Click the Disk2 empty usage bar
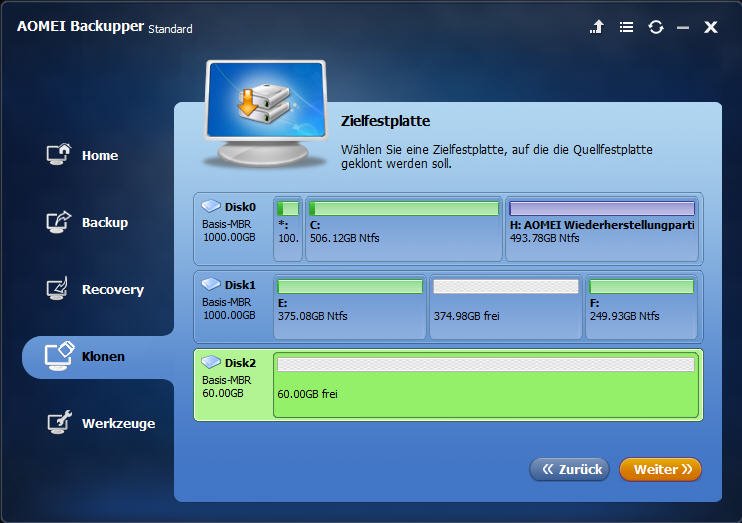The width and height of the screenshot is (742, 523). click(486, 364)
